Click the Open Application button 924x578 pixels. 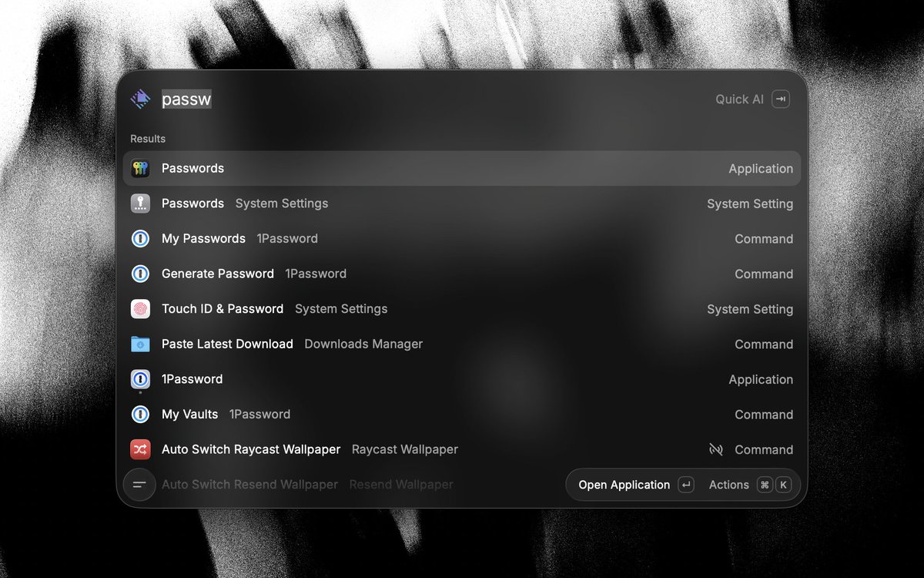[x=636, y=485]
